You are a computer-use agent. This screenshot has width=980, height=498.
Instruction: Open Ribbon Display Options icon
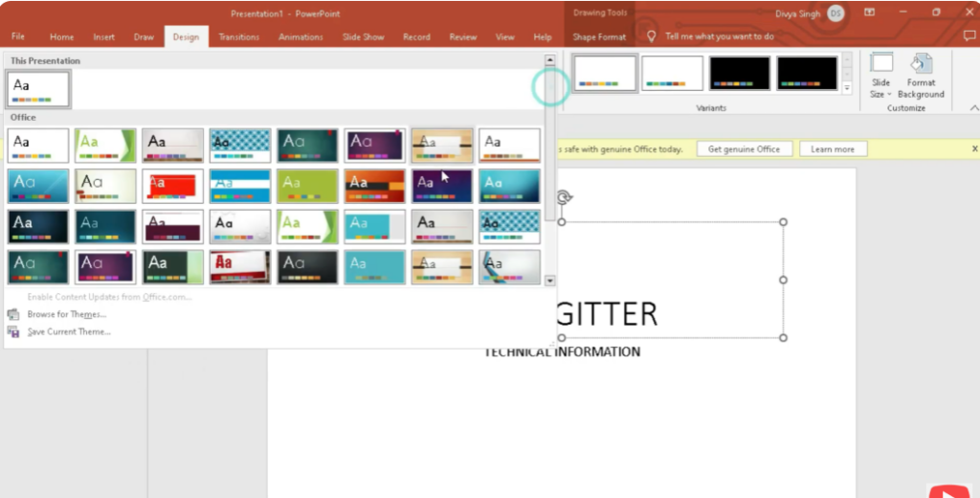point(869,12)
